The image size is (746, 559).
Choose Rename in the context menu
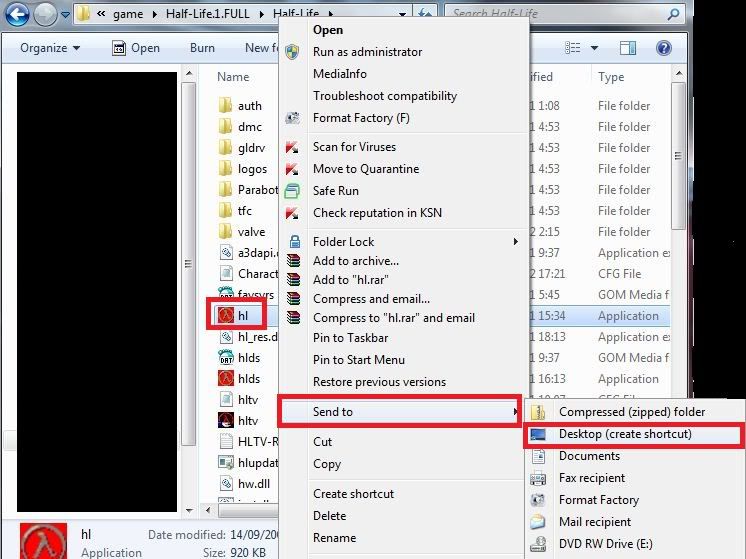click(x=334, y=538)
